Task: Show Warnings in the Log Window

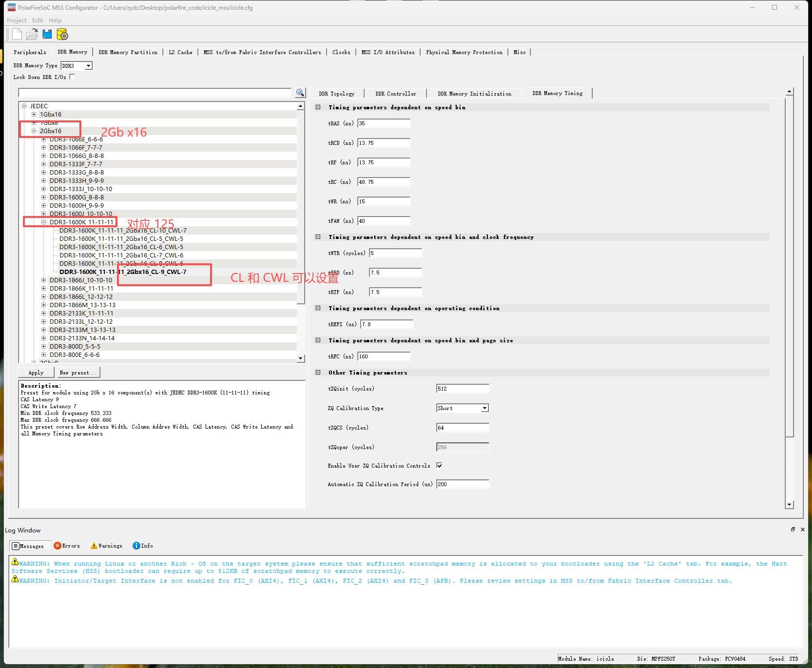Action: (x=107, y=546)
